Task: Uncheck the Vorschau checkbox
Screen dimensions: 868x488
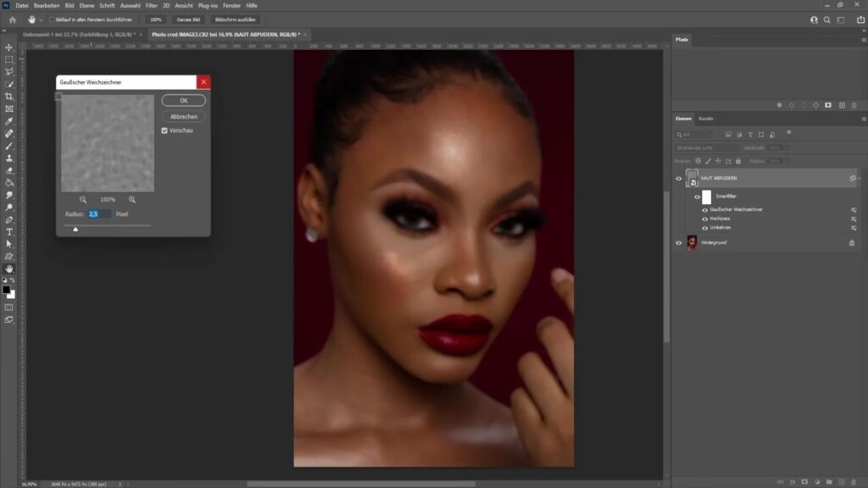Action: click(x=164, y=130)
